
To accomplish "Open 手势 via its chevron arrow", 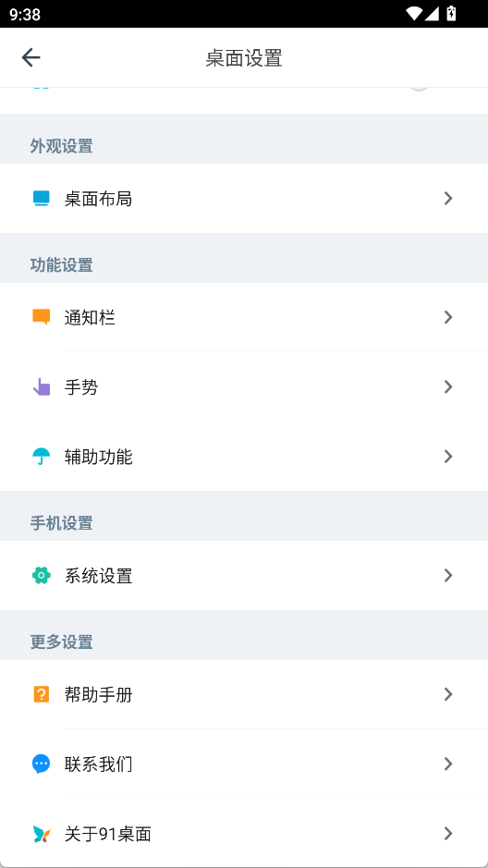I will pyautogui.click(x=448, y=387).
